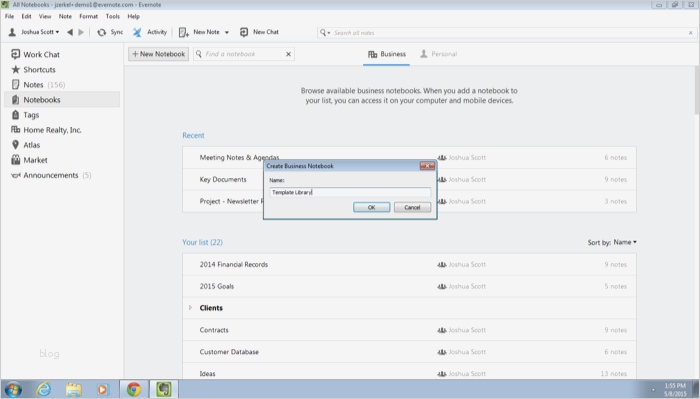700x399 pixels.
Task: Open Shortcuts star in the sidebar
Action: [x=34, y=70]
